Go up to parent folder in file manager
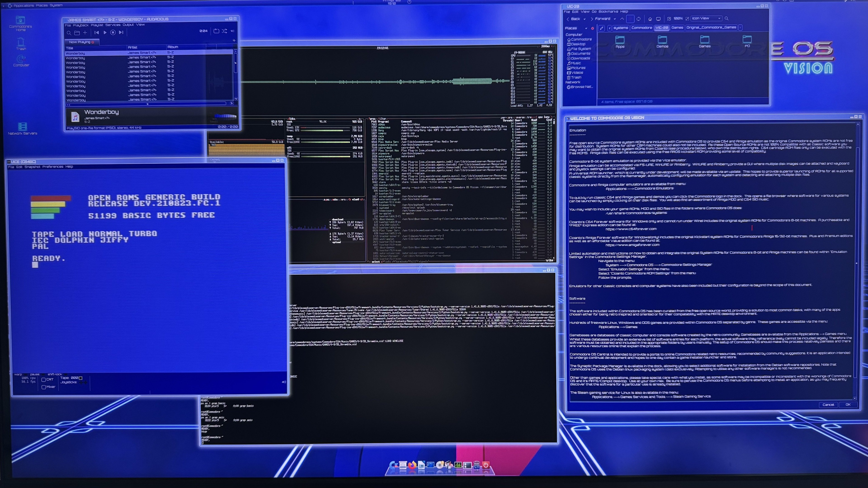This screenshot has width=868, height=488. pos(622,19)
